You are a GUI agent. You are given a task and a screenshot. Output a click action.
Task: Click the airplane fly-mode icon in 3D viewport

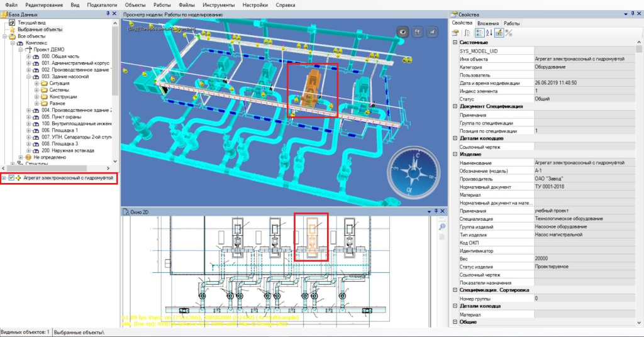(x=431, y=32)
